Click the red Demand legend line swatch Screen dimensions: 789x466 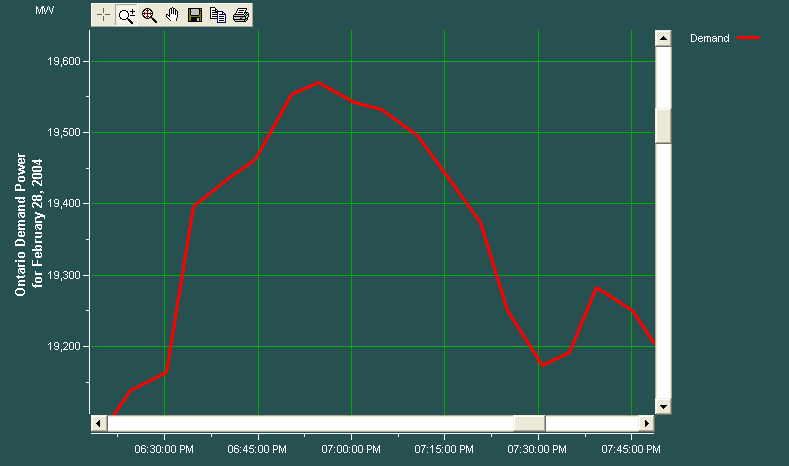click(x=749, y=38)
